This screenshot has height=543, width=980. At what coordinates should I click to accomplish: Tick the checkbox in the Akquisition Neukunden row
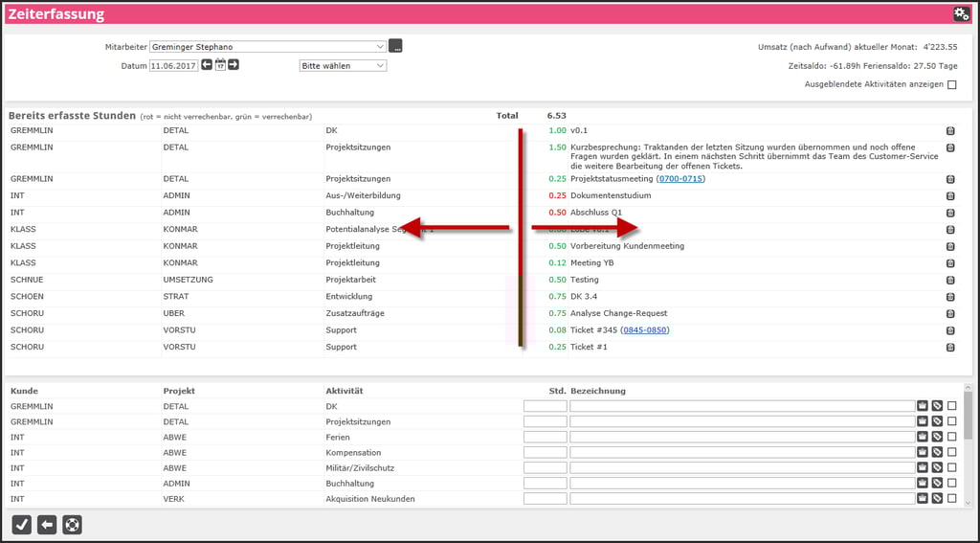951,498
